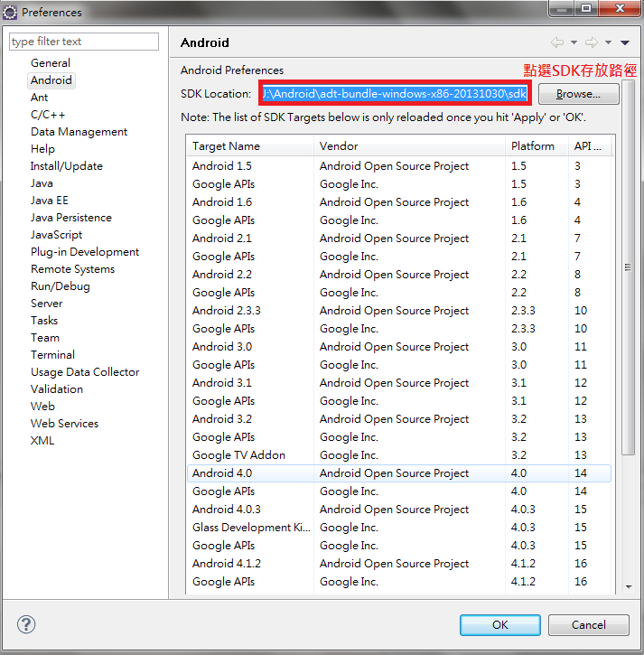644x655 pixels.
Task: Select Terminal preferences
Action: (x=52, y=355)
